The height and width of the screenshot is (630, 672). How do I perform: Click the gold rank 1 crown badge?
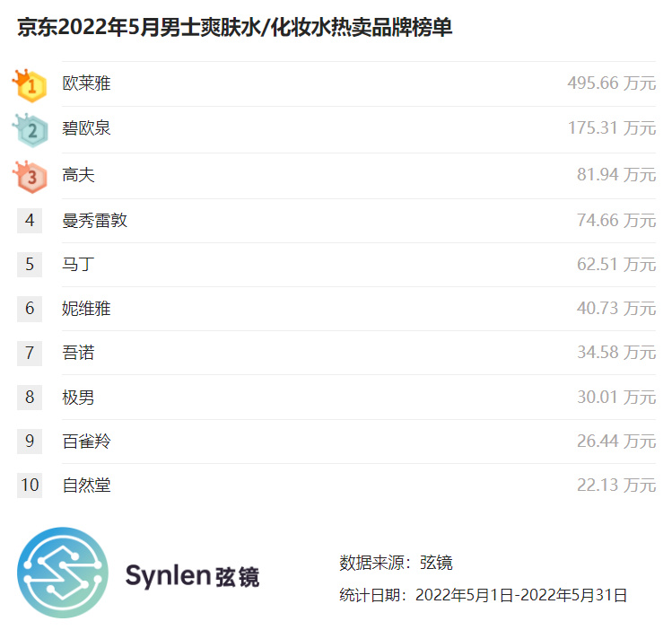tap(30, 85)
